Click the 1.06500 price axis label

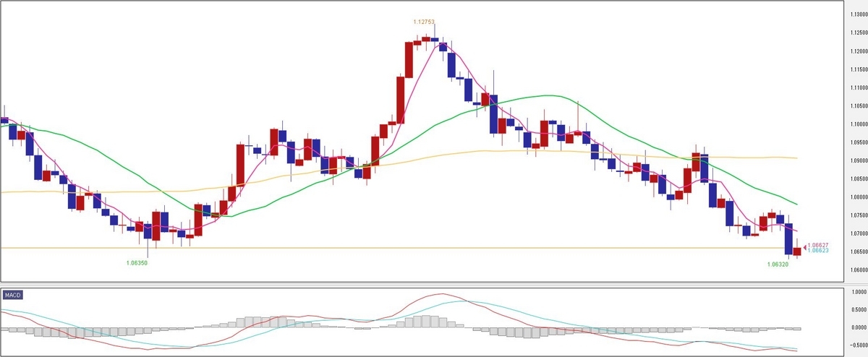(x=859, y=252)
